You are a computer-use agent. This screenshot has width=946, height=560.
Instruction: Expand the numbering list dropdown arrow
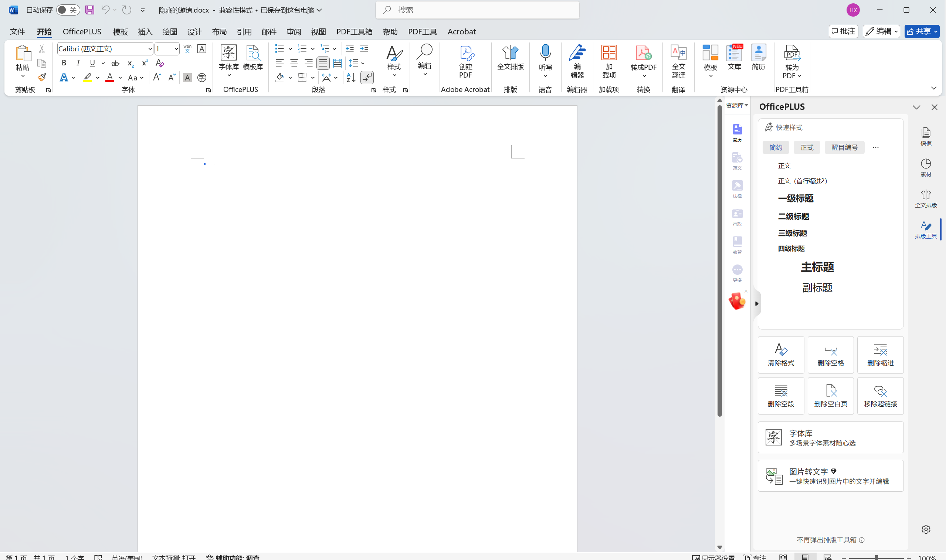click(313, 49)
